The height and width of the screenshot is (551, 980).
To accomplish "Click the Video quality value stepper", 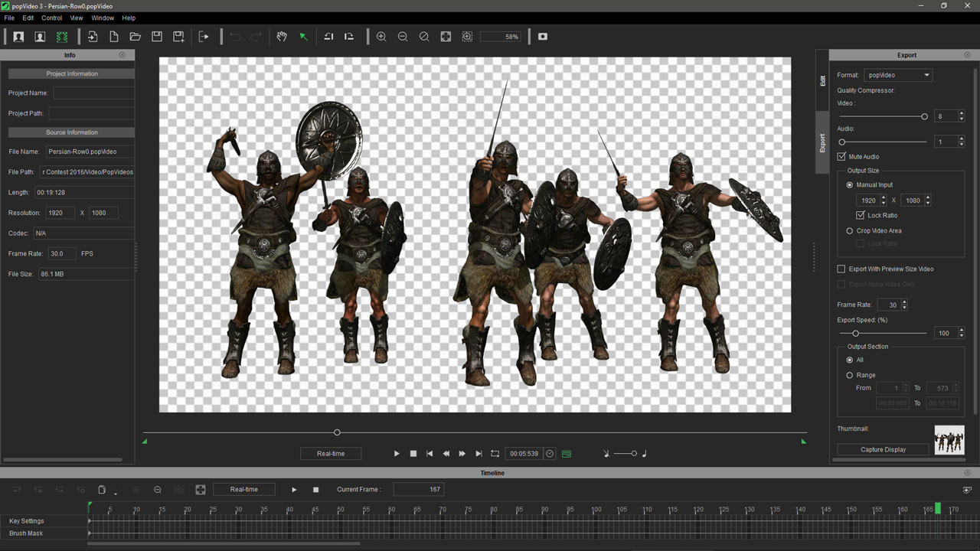I will pos(962,116).
